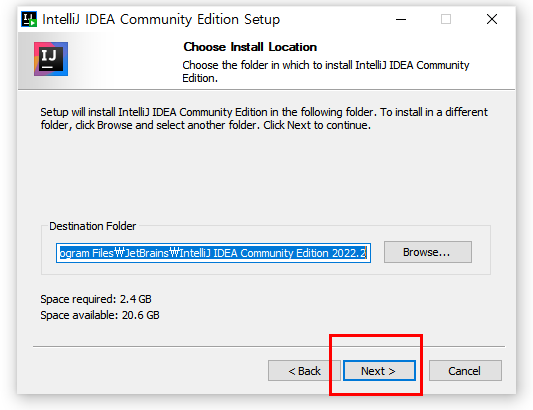Click the IJ logo in the header
Image resolution: width=533 pixels, height=410 pixels.
(x=51, y=59)
